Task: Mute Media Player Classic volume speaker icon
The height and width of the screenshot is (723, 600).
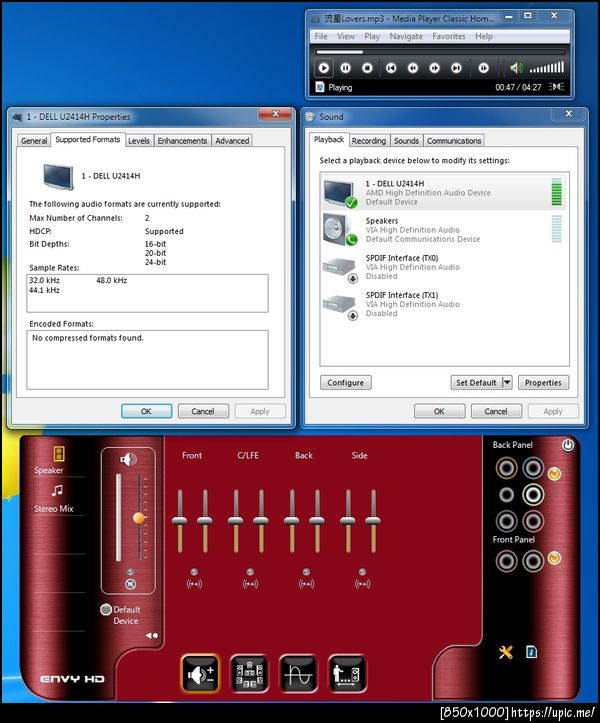Action: point(516,68)
